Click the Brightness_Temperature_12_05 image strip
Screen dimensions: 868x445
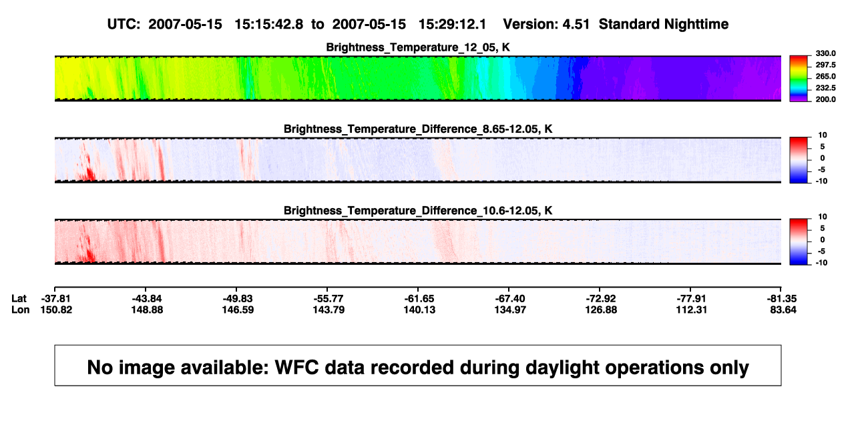(418, 79)
